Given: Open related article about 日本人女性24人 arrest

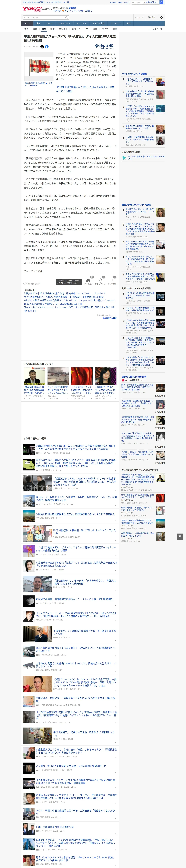Looking at the screenshot, I should tap(64, 294).
